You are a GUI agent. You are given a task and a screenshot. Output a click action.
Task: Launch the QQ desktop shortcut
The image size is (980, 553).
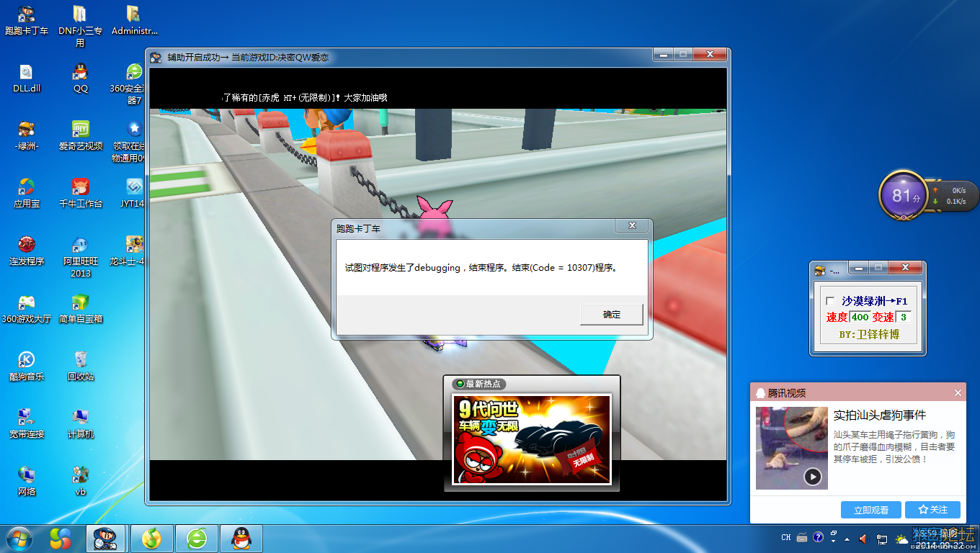(80, 78)
